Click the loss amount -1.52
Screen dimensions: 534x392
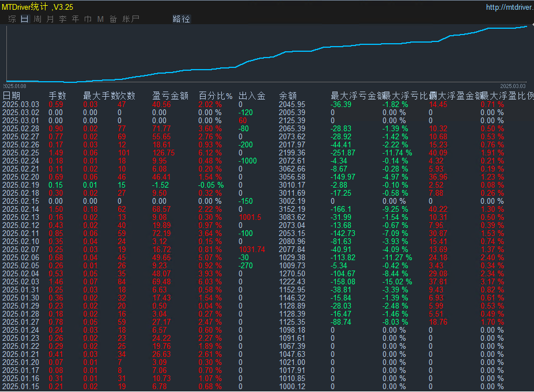click(x=160, y=185)
